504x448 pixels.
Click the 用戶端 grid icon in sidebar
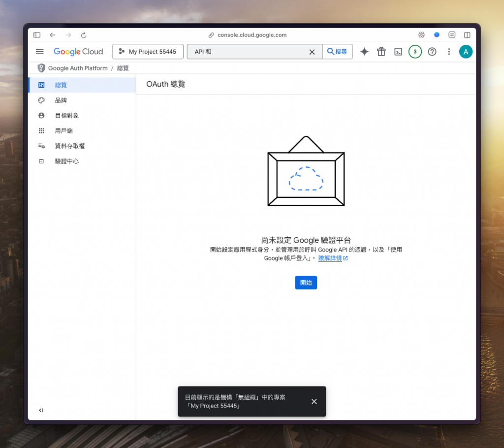coord(41,130)
